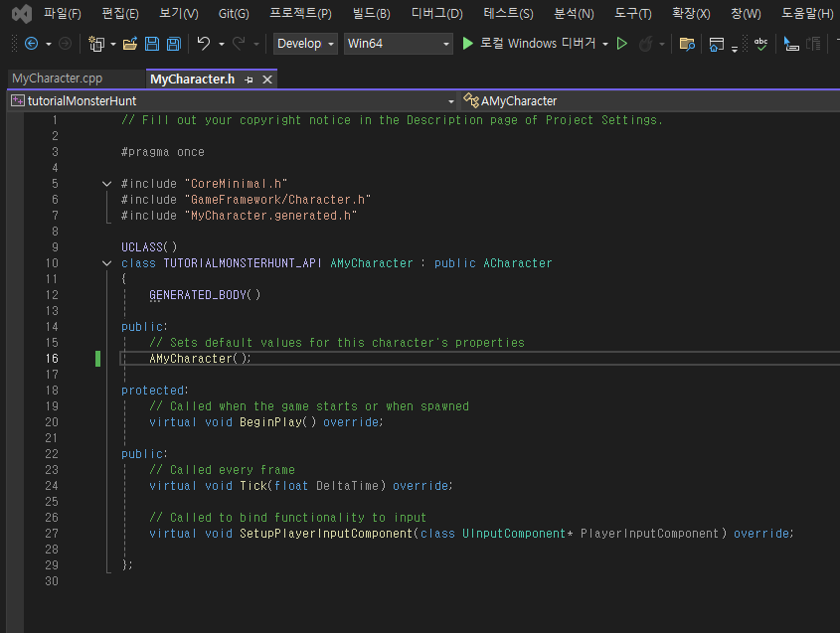
Task: Navigate backward with the back arrow
Action: coord(31,44)
